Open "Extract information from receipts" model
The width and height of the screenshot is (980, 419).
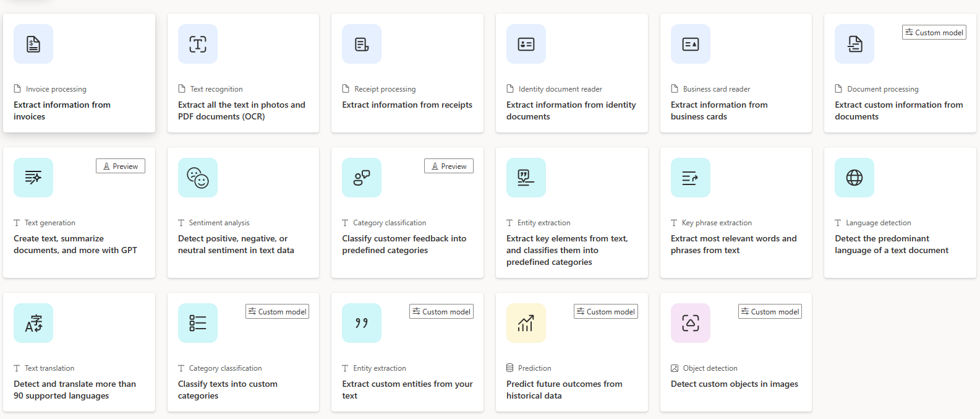407,105
